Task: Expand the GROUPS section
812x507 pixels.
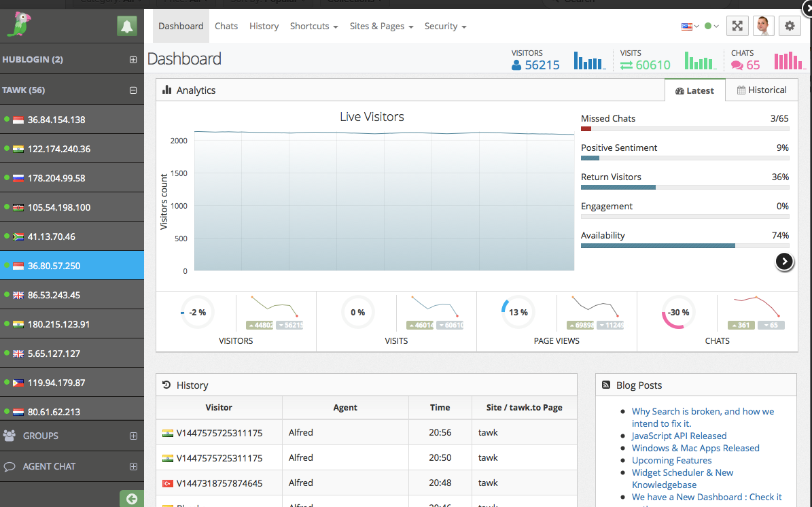Action: pos(133,436)
